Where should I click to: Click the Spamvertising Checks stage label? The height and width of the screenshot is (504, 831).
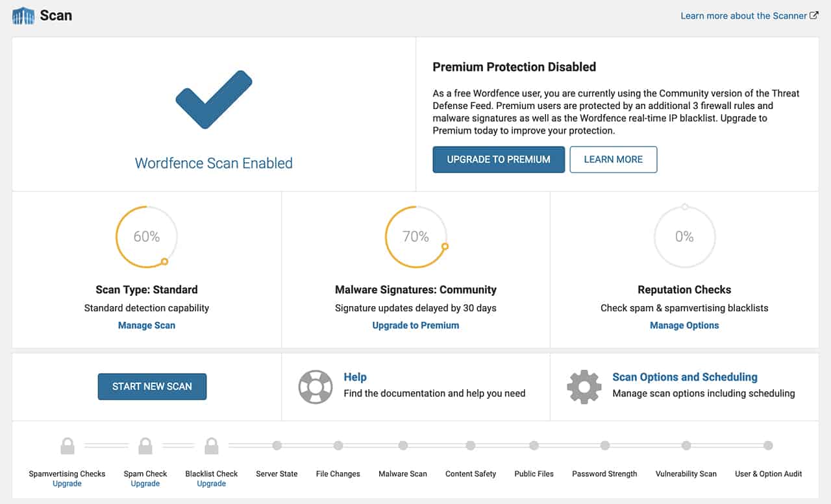pos(67,474)
